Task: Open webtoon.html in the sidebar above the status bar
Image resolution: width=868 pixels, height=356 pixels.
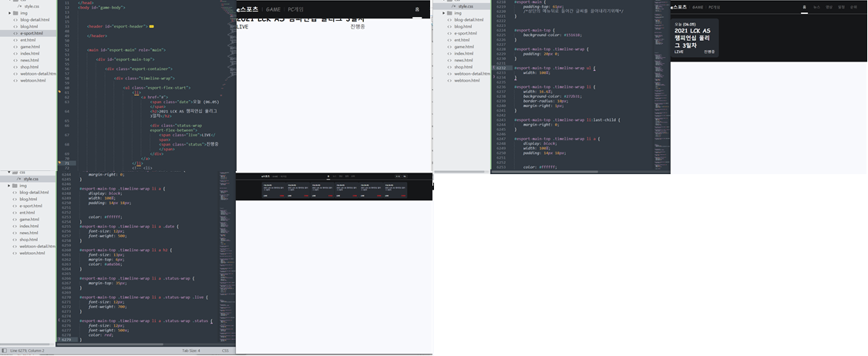Action: click(32, 253)
